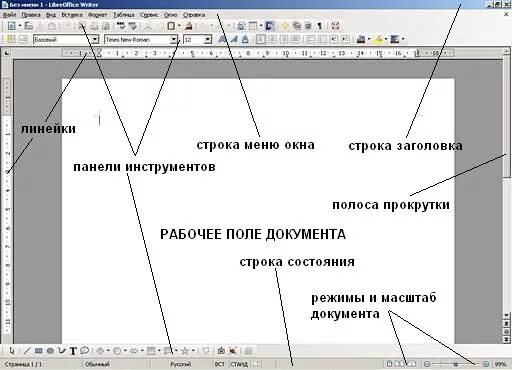Expand the Insert table dropdown arrow

(x=261, y=26)
